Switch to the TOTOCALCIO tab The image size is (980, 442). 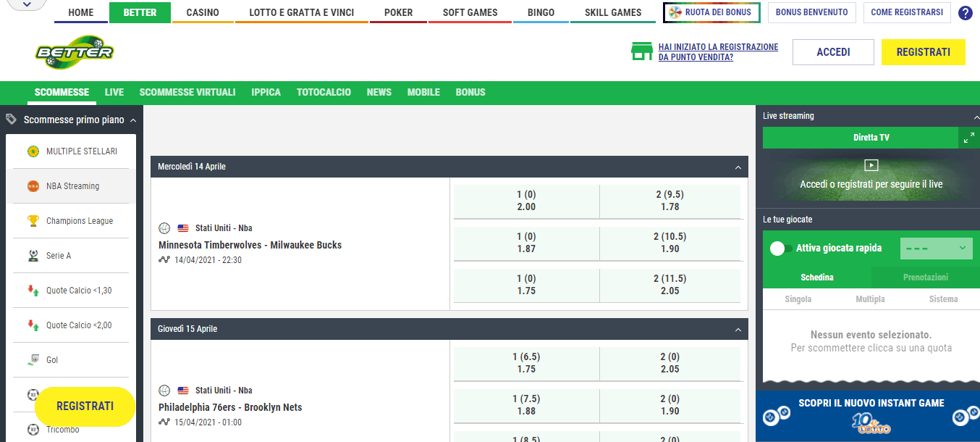point(324,93)
